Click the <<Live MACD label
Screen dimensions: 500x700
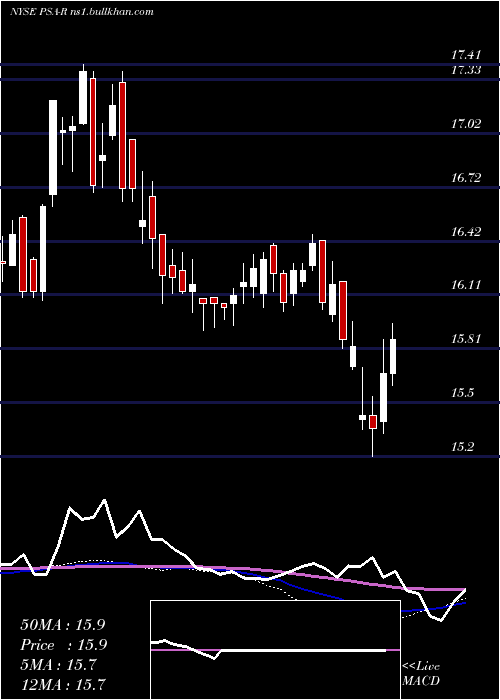tap(421, 674)
